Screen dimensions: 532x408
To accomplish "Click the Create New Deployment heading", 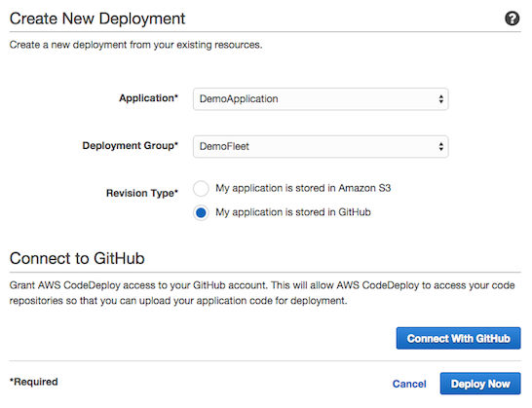I will coord(97,19).
